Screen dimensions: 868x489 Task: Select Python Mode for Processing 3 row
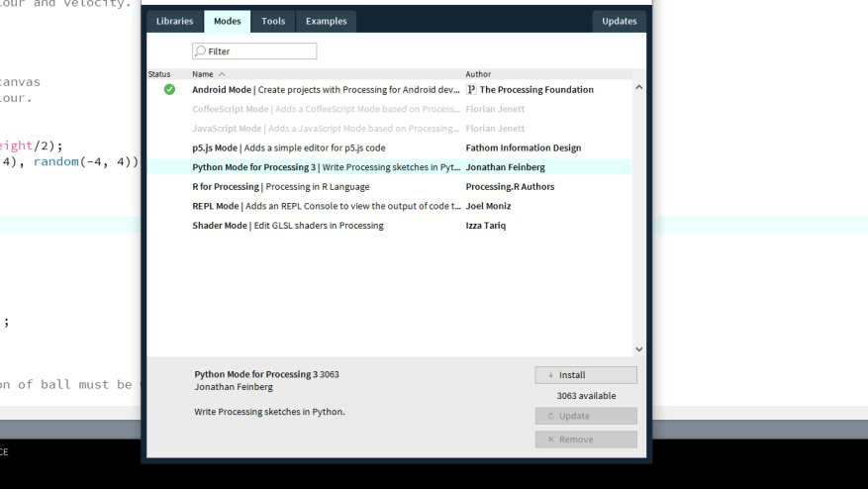389,167
